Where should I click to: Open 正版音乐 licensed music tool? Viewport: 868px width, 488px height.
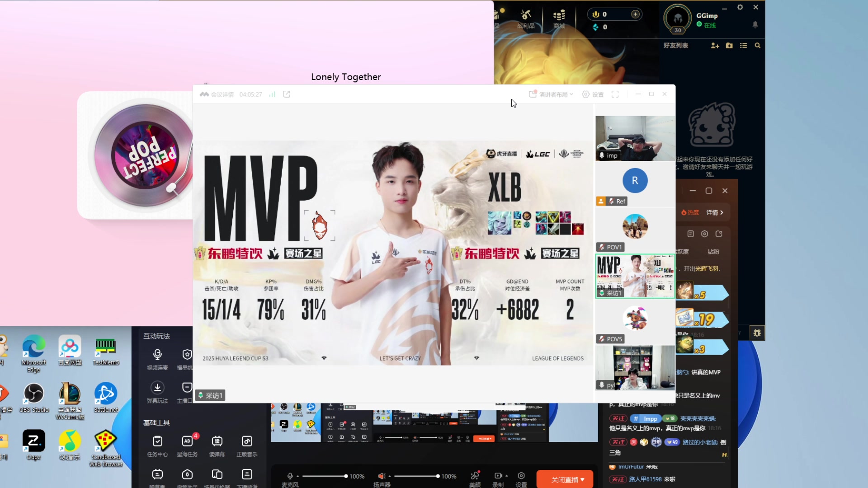[x=247, y=446]
